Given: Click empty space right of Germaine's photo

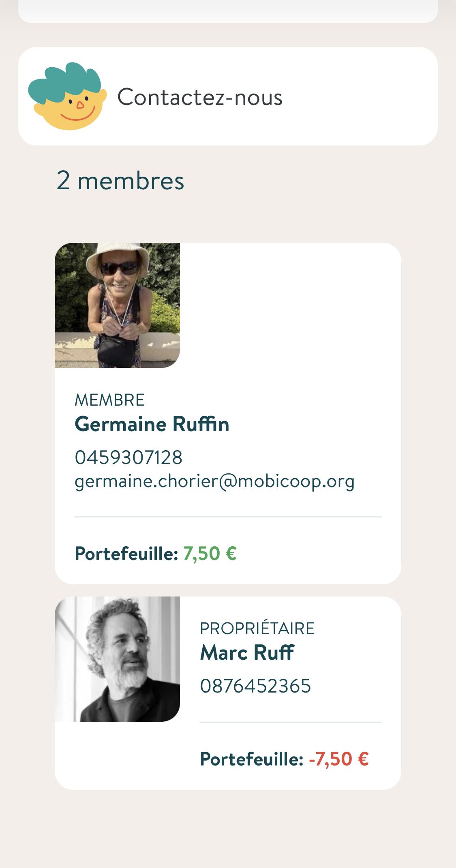Looking at the screenshot, I should (290, 305).
